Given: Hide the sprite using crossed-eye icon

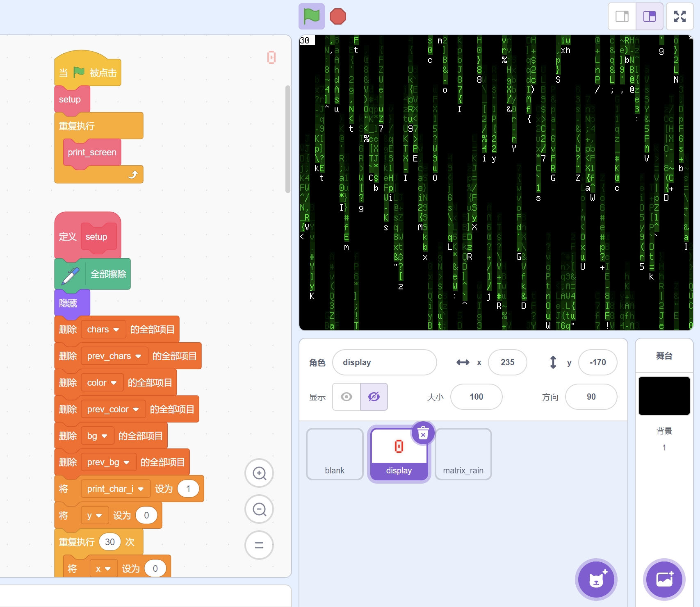Looking at the screenshot, I should 374,397.
